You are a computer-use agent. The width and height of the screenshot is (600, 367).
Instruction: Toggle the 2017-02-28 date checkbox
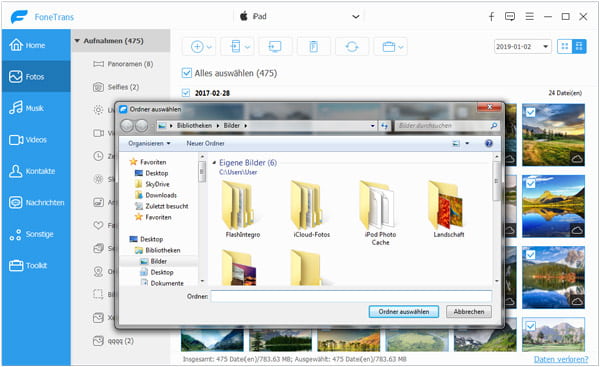click(186, 93)
